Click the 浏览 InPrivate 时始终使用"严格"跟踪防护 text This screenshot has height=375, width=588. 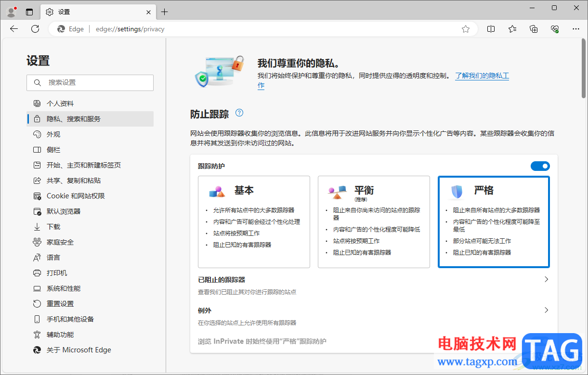tap(262, 341)
